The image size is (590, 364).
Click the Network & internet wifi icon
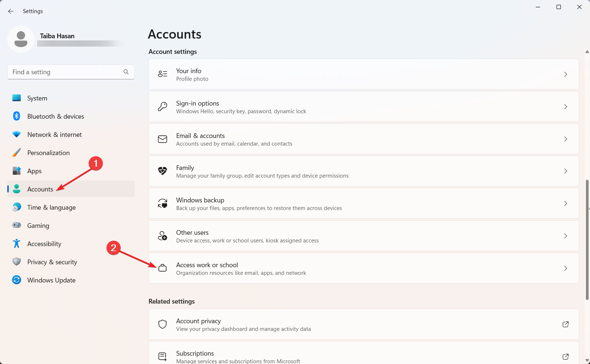[x=16, y=134]
